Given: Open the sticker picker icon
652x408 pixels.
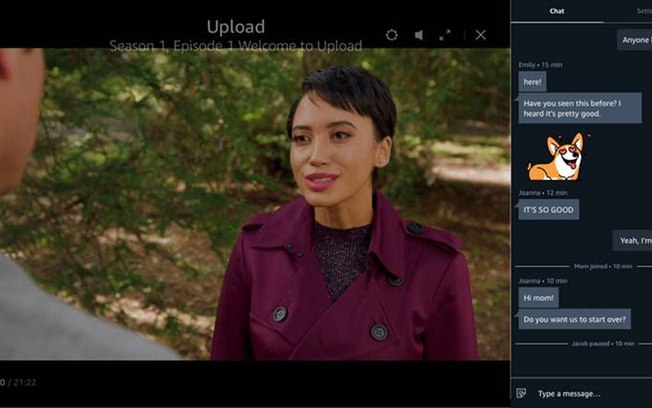Looking at the screenshot, I should coord(521,393).
